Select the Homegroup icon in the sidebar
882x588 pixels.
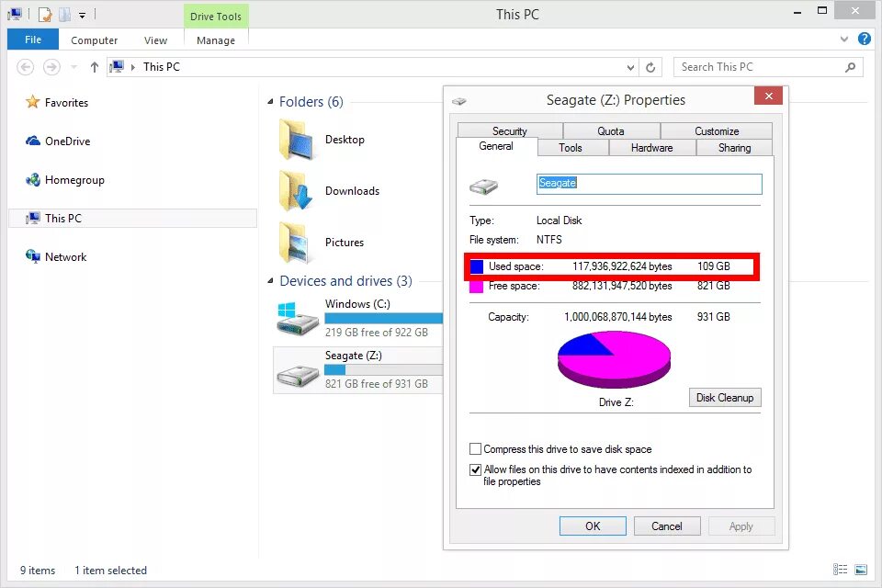tap(33, 179)
